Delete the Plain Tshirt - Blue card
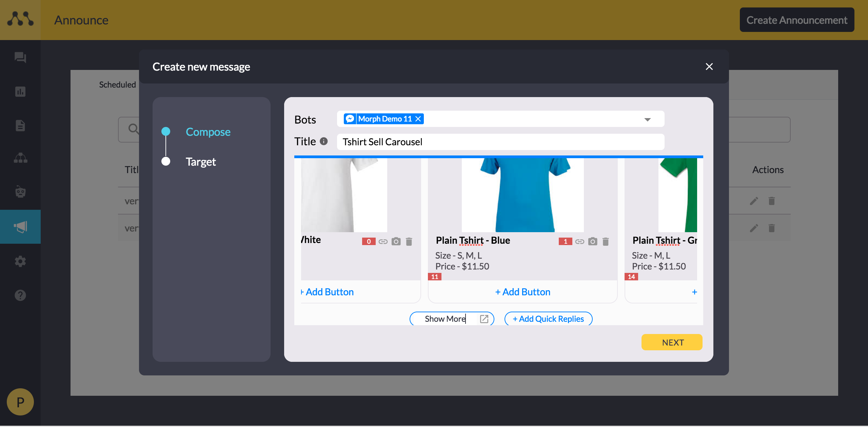 click(606, 241)
